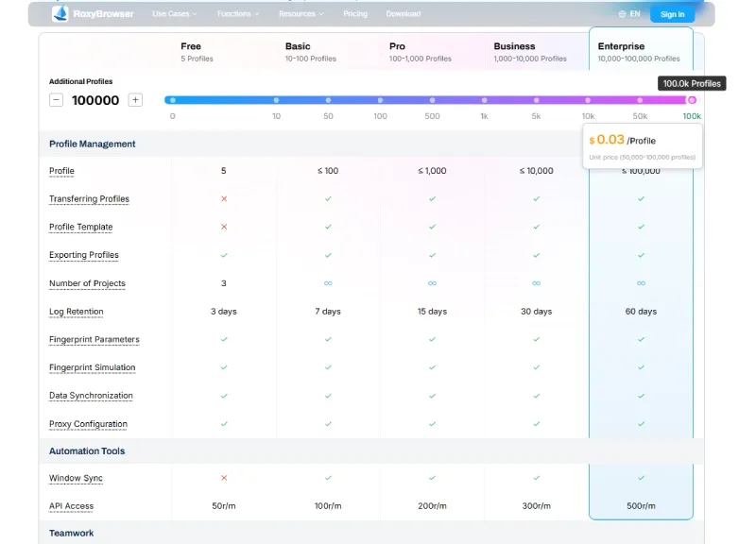The width and height of the screenshot is (756, 544).
Task: Click Basic plan Number of Projects infinity icon
Action: tap(328, 283)
